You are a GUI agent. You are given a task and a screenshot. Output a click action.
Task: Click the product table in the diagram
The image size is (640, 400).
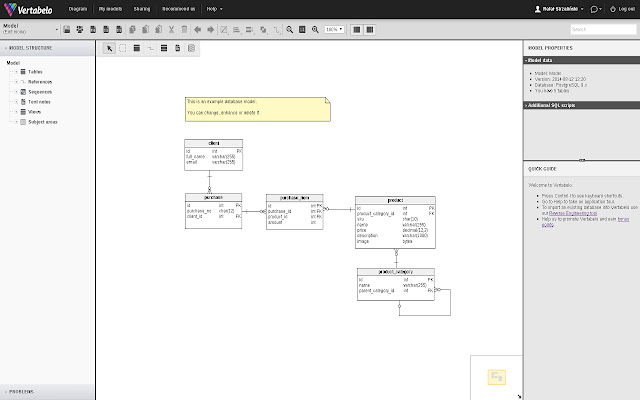pos(396,202)
